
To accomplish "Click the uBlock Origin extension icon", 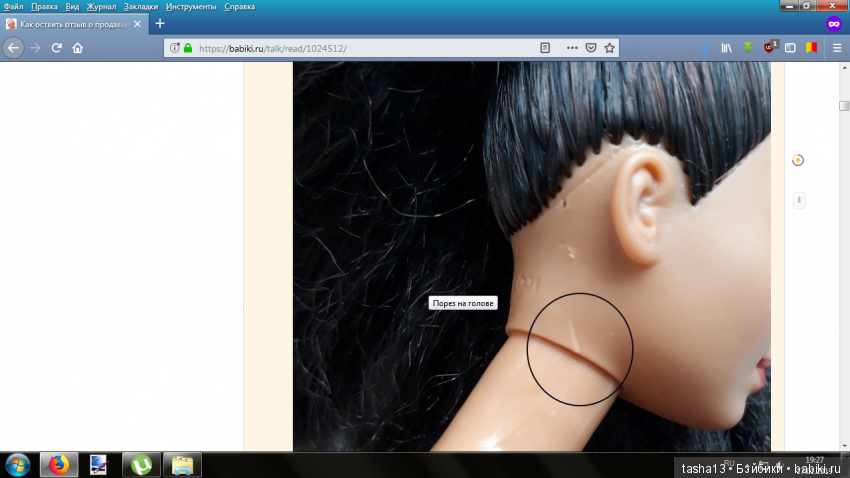I will coord(769,47).
